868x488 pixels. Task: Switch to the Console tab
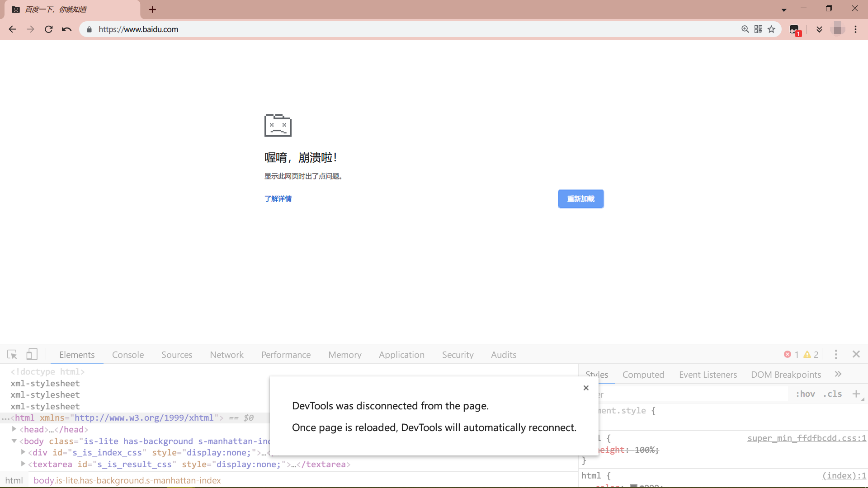(127, 355)
